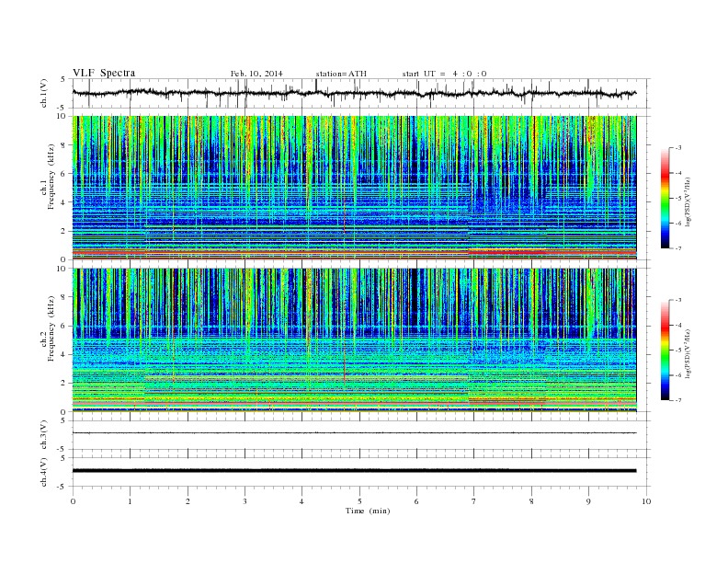Click the "6" kHz tick on ch.1 spectrogram
Screen dimensions: 728x563
click(63, 174)
